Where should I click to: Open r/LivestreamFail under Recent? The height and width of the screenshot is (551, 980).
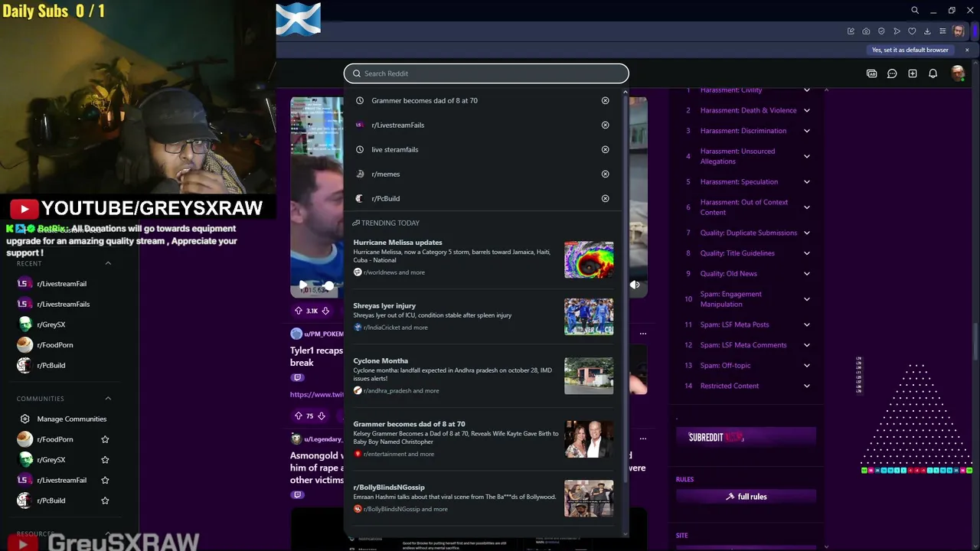pos(61,284)
